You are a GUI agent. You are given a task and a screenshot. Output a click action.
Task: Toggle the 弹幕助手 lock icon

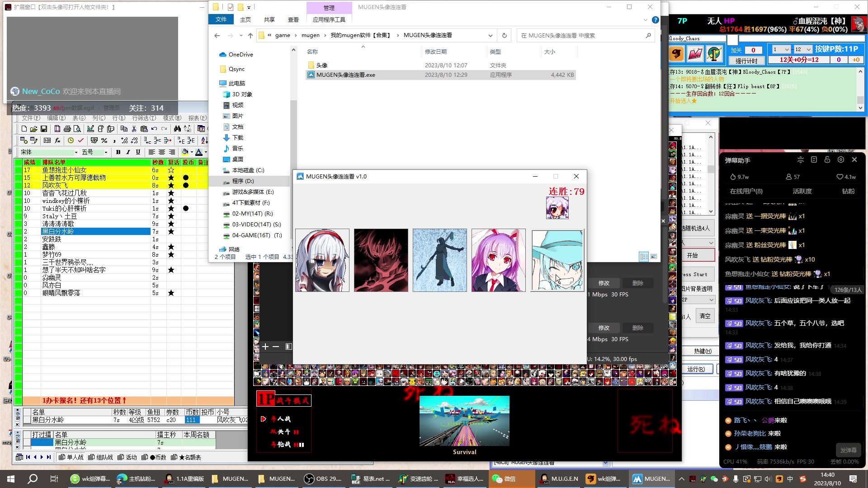pyautogui.click(x=827, y=160)
